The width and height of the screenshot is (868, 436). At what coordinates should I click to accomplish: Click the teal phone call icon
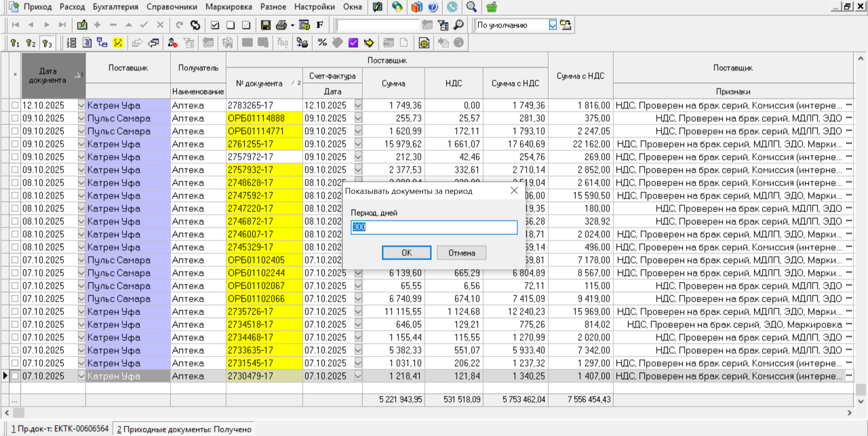452,7
